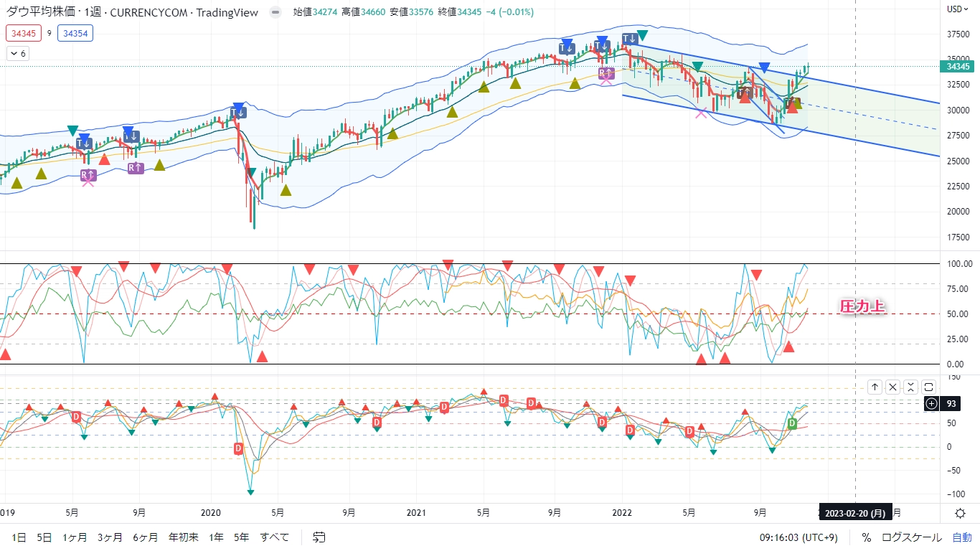The image size is (980, 551).
Task: Open chart settings gear icon
Action: click(960, 513)
